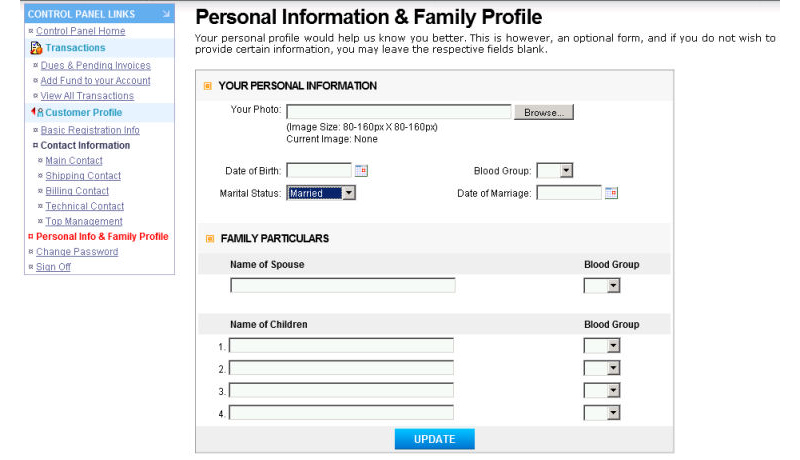Image resolution: width=800 pixels, height=460 pixels.
Task: Click the Family Particulars section icon
Action: point(210,239)
